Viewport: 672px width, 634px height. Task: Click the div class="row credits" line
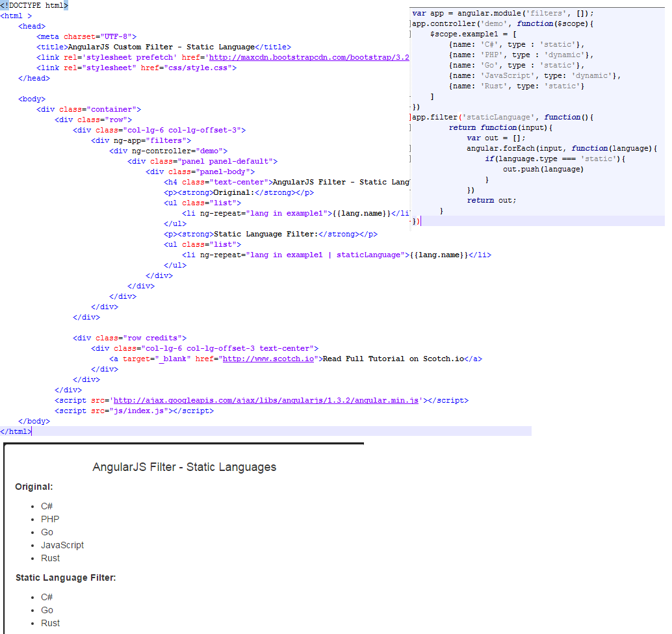(x=130, y=338)
